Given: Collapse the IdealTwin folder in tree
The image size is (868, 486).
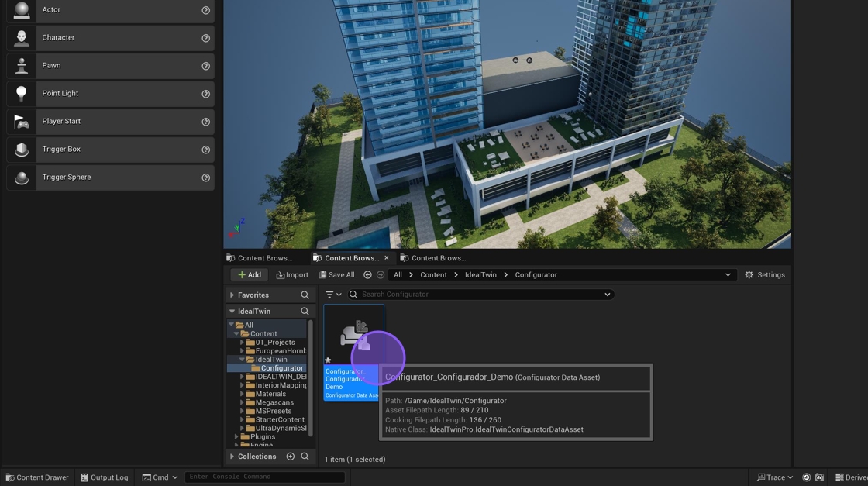Looking at the screenshot, I should (242, 360).
